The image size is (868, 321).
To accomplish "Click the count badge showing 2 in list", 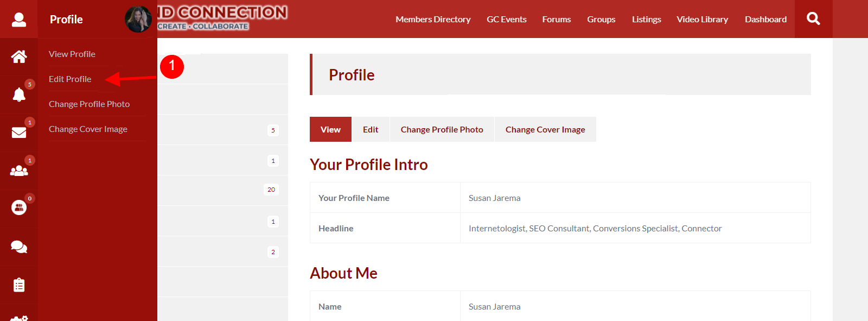I will pos(273,252).
